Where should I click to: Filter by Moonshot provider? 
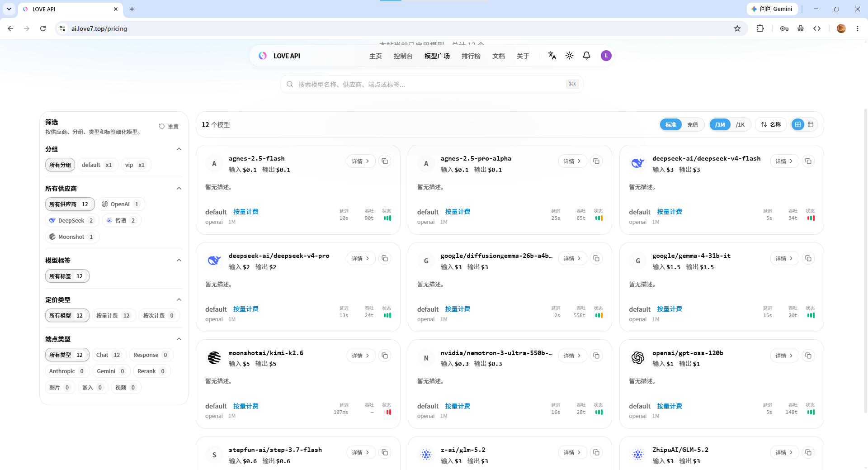click(72, 237)
